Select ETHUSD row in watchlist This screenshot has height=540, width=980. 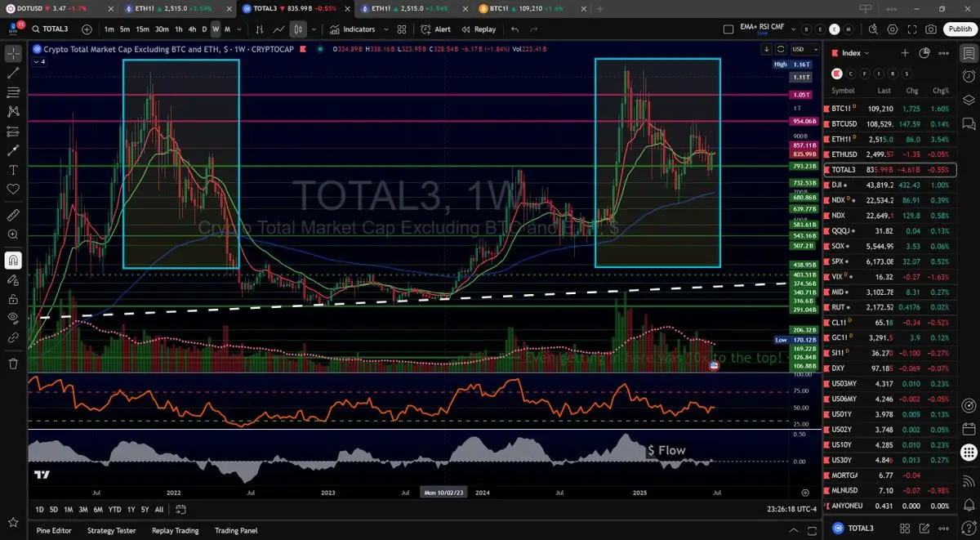(890, 154)
